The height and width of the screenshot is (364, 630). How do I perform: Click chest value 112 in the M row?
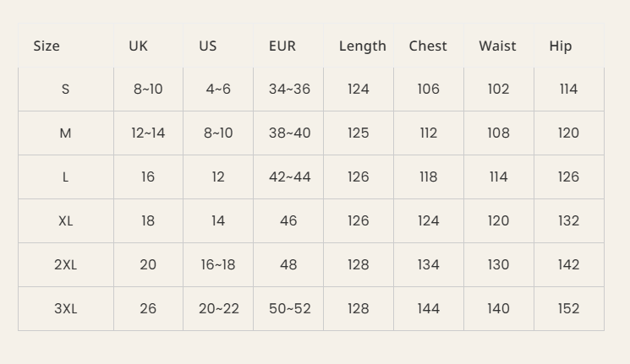pyautogui.click(x=429, y=133)
